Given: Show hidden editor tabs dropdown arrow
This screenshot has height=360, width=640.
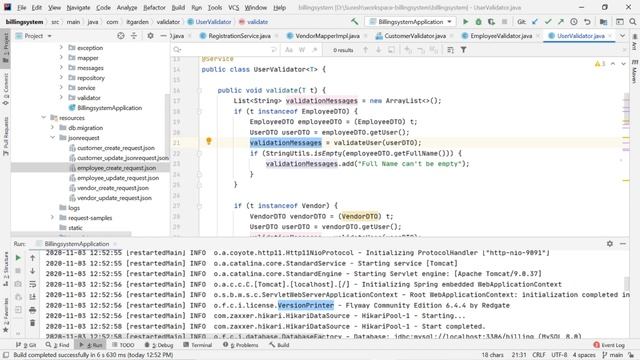Looking at the screenshot, I should pos(622,36).
